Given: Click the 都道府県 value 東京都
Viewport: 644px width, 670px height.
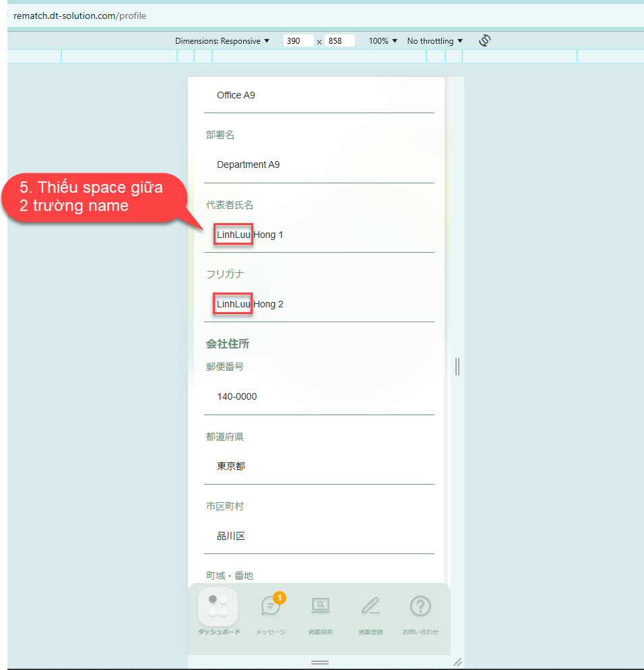Looking at the screenshot, I should [231, 466].
